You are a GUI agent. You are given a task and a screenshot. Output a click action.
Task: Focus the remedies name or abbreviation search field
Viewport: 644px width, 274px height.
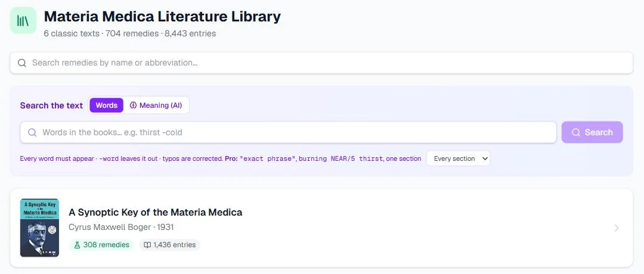click(x=321, y=63)
